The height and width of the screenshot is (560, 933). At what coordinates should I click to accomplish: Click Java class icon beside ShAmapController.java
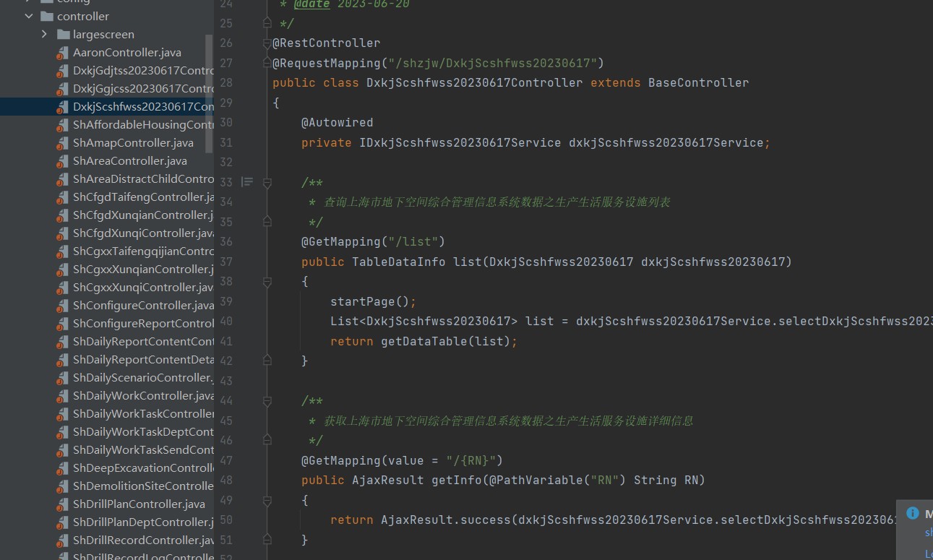point(63,143)
